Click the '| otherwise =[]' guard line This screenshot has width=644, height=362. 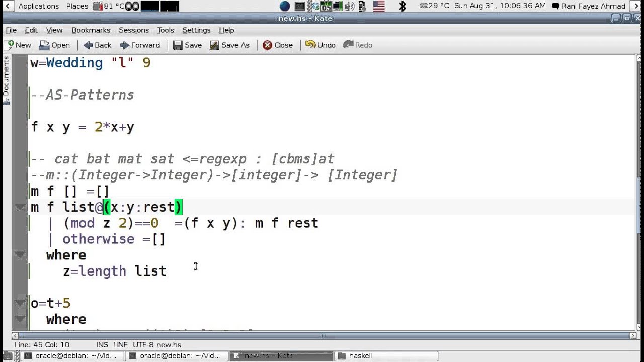click(x=106, y=239)
